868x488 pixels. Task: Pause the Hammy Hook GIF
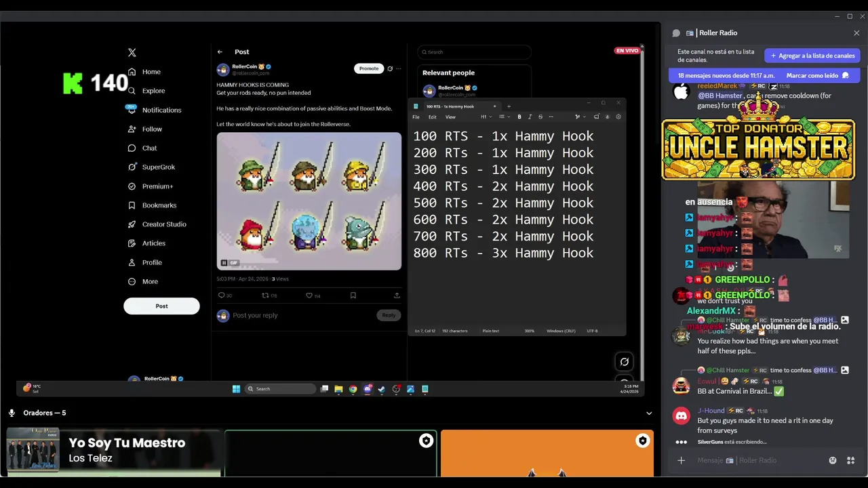[224, 263]
